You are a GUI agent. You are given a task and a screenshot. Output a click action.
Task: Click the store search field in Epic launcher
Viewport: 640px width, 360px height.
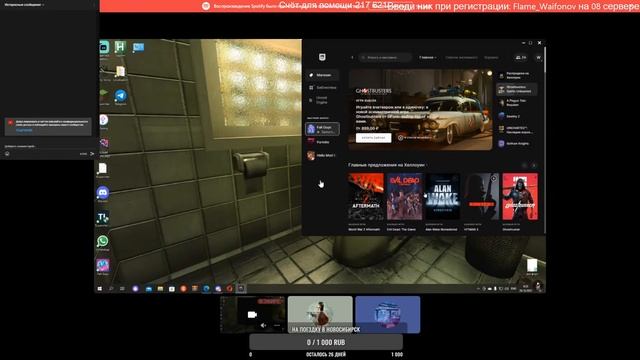[x=385, y=58]
